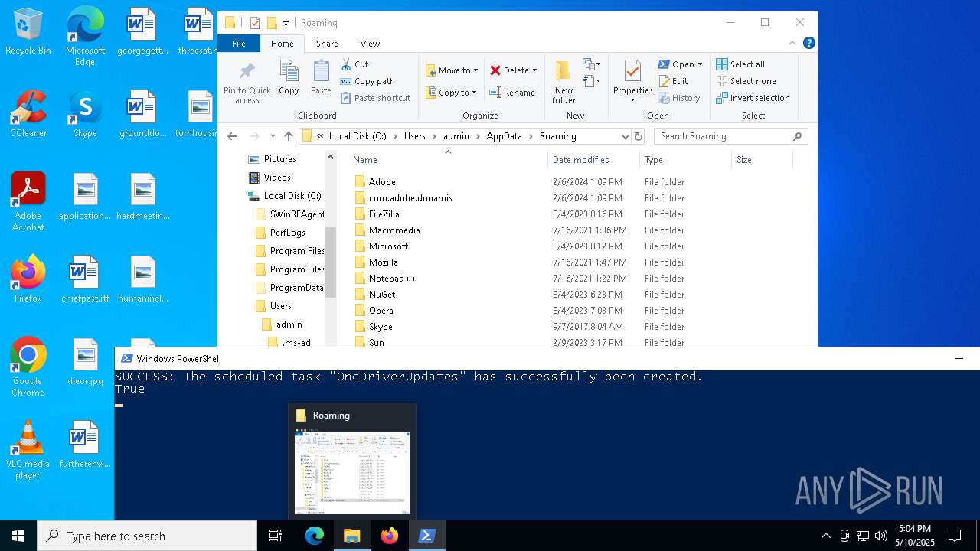Screen dimensions: 980x551
Task: Click Copy path in the ribbon
Action: [x=367, y=81]
